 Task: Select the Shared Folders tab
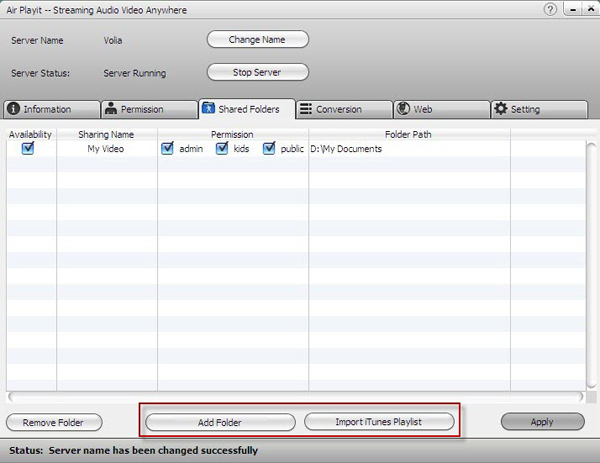point(247,109)
